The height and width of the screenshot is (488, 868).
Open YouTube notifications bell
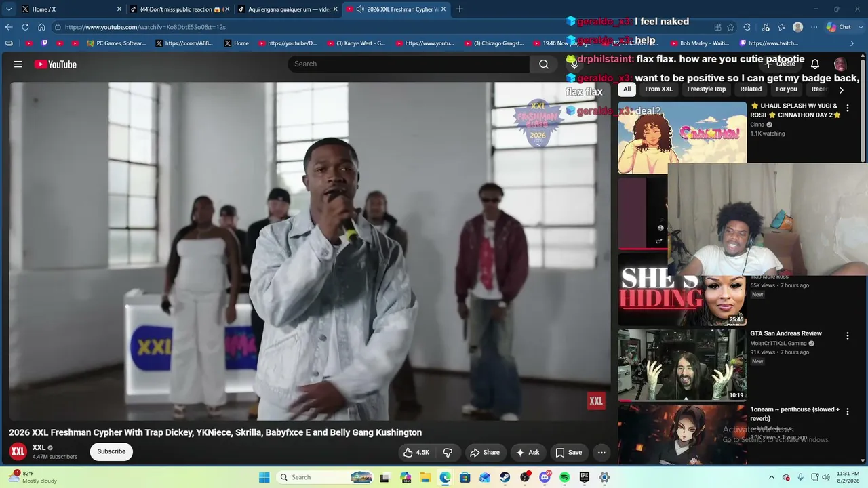click(815, 64)
